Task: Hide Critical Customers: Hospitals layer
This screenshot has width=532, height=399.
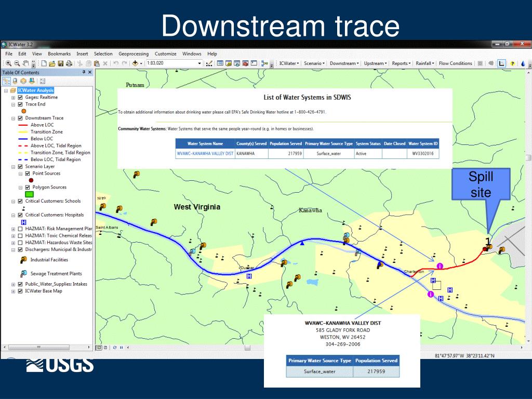Action: coord(20,215)
